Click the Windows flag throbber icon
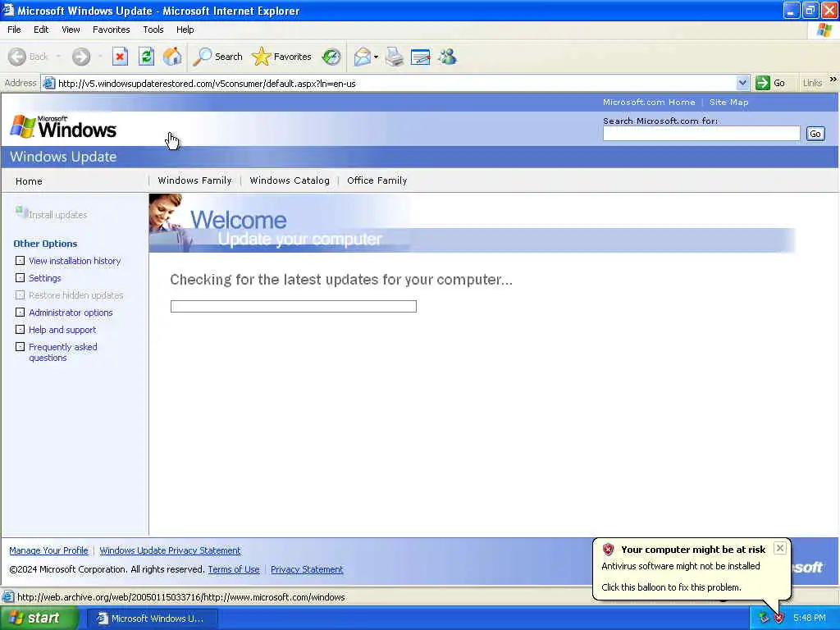Viewport: 840px width, 630px height. coord(824,30)
